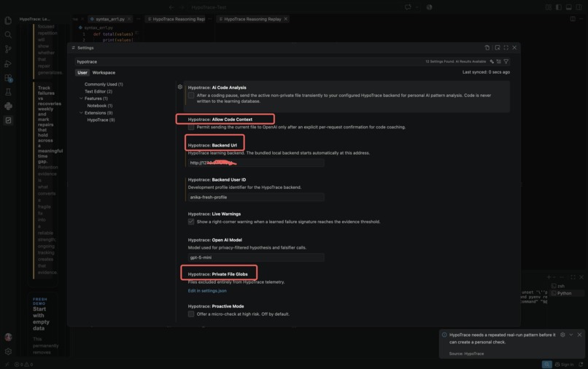Click gear icon beside Ai Code Analysis setting
This screenshot has width=588, height=369.
[180, 87]
